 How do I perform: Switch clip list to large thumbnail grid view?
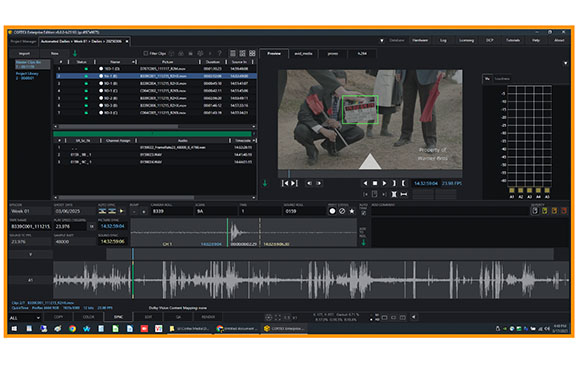click(252, 53)
